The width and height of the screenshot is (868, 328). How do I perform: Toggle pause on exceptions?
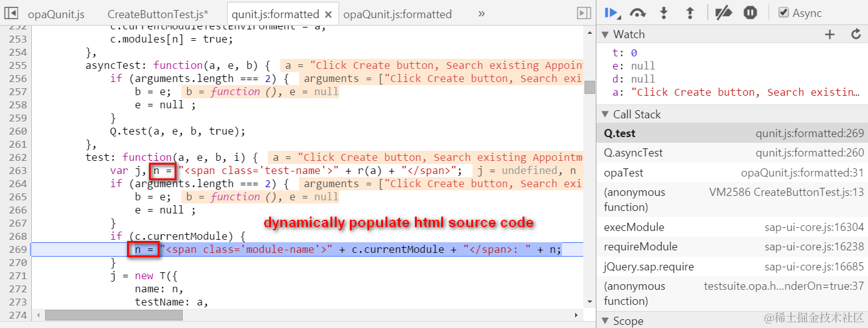pyautogui.click(x=750, y=13)
